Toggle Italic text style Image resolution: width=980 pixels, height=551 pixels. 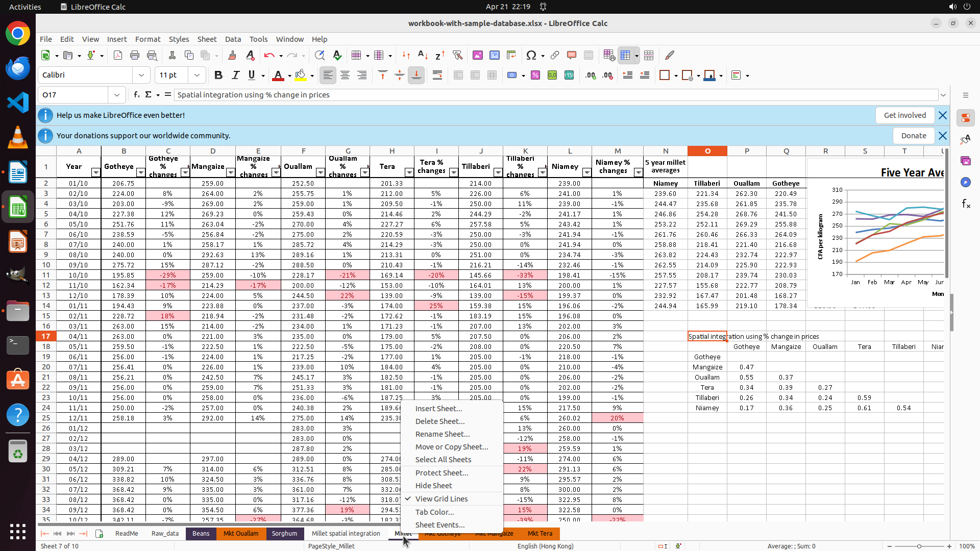click(235, 75)
